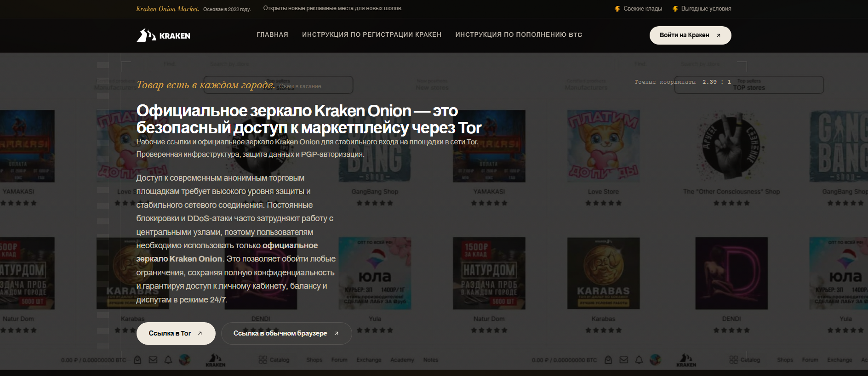Open ИНСТРУКЦИЯ ПО РЕГИСТРАЦИИ КРАКЕН menu item
This screenshot has height=376, width=868.
click(x=371, y=34)
